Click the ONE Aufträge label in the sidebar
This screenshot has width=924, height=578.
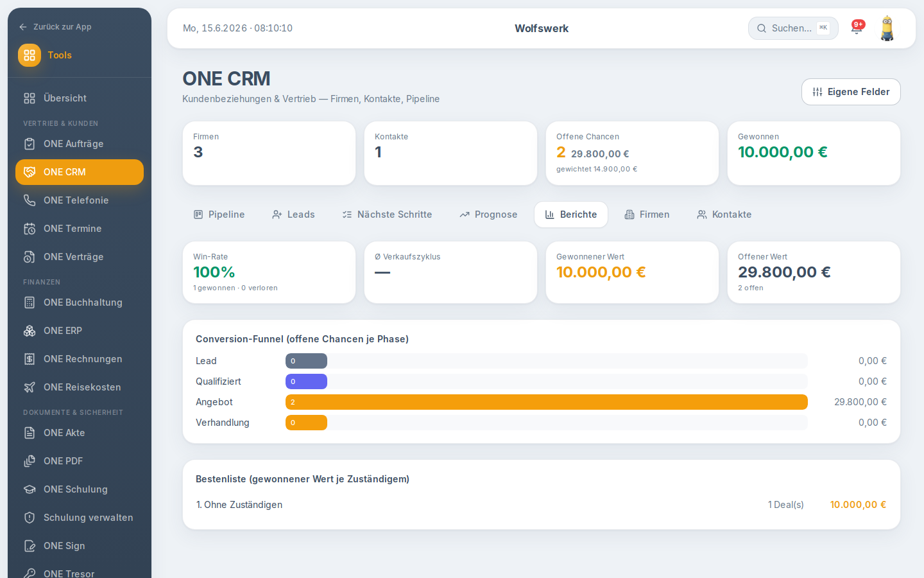(74, 144)
